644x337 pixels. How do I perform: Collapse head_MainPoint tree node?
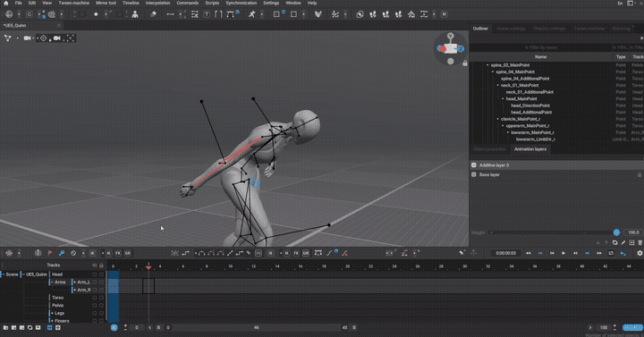tap(503, 99)
